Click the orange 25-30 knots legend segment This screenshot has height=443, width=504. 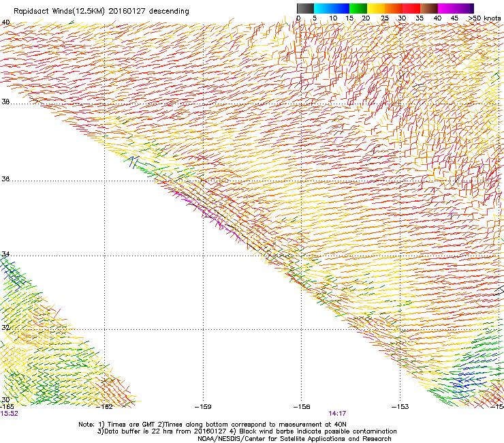click(x=394, y=8)
